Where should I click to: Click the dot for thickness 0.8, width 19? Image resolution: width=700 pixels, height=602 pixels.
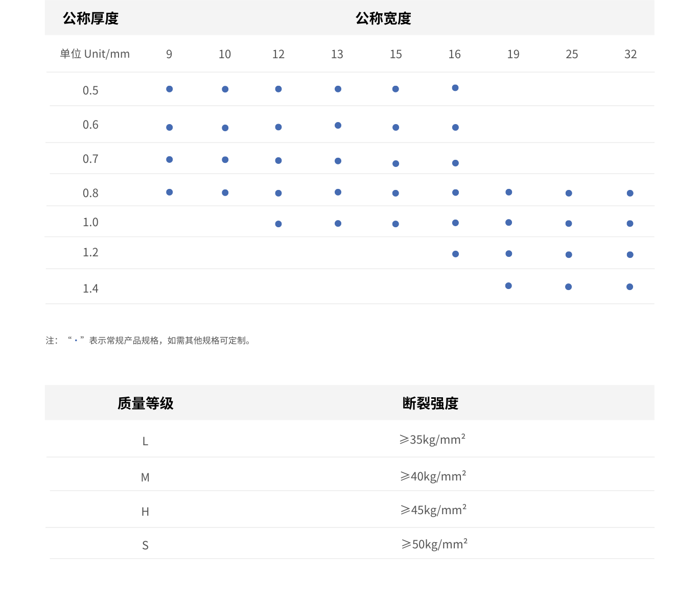pyautogui.click(x=508, y=192)
